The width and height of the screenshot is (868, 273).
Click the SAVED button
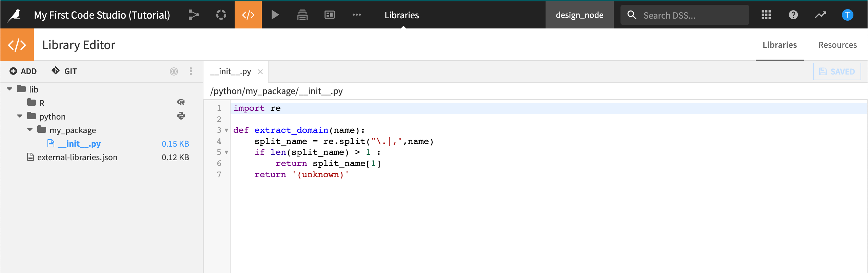tap(837, 71)
